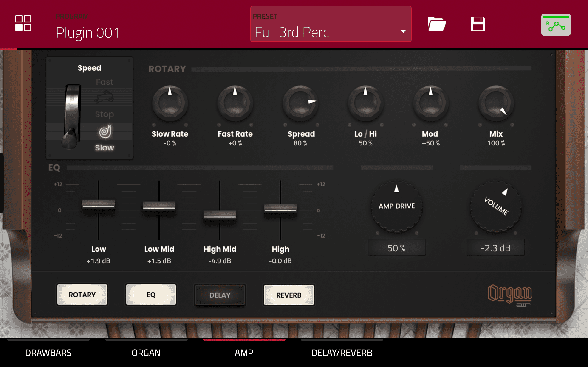Click the High Mid EQ slider handle
Viewport: 588px width, 367px height.
pos(220,215)
